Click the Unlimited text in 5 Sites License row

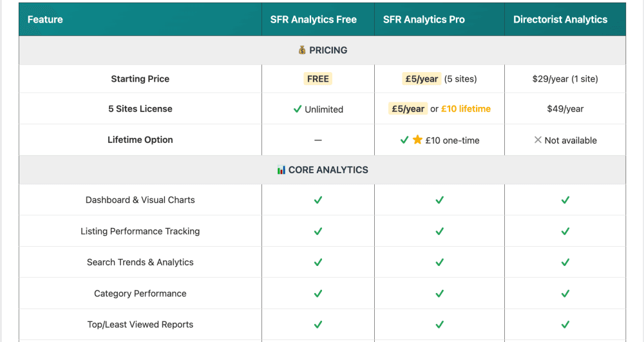coord(324,109)
